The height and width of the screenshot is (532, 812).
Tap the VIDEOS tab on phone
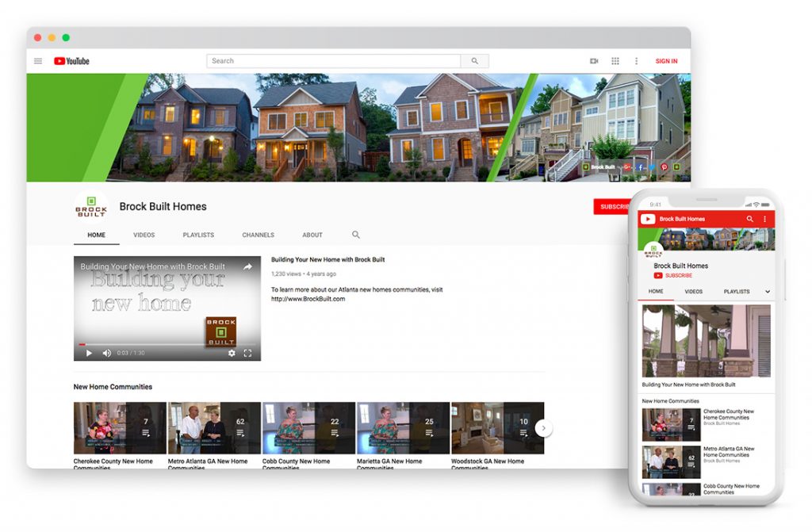click(x=693, y=292)
